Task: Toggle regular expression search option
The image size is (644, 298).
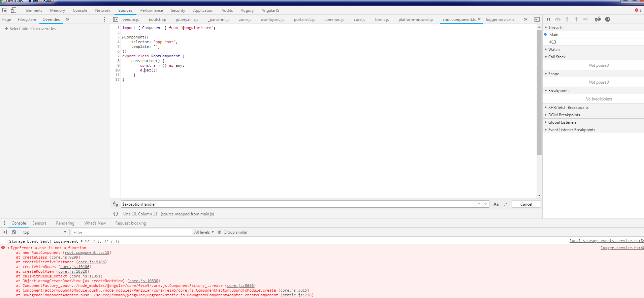Action: (506, 204)
